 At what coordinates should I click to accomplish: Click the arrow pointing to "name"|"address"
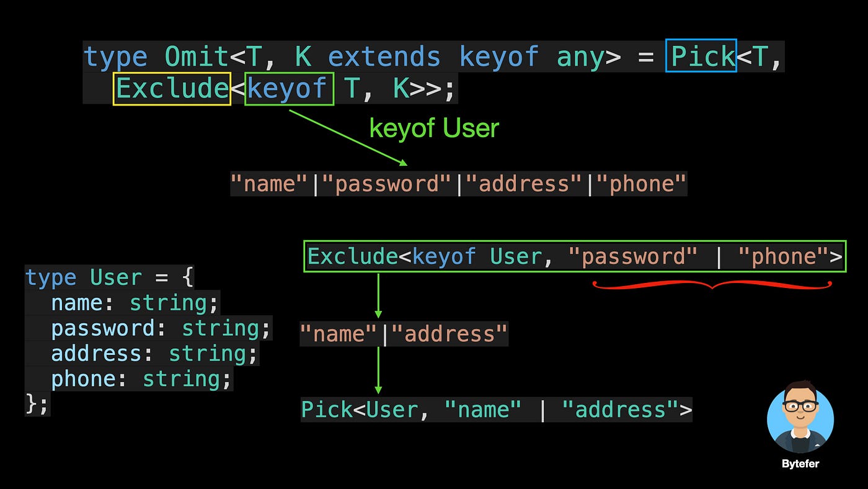[378, 296]
